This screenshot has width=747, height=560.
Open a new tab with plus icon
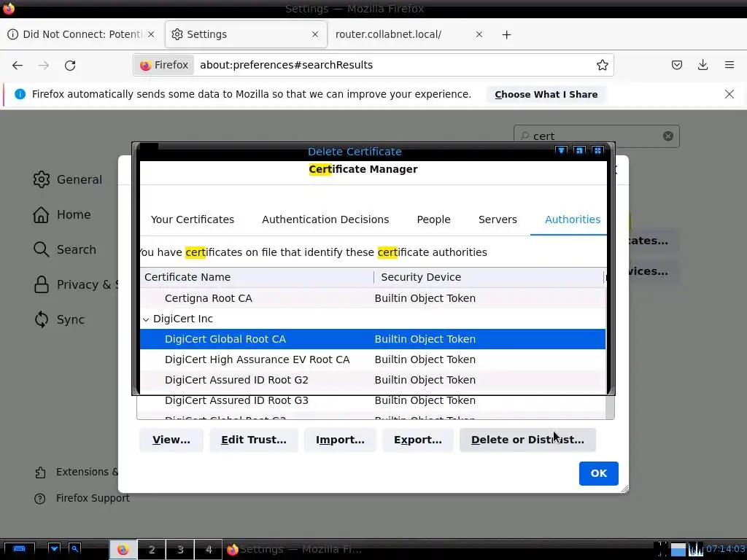tap(506, 35)
